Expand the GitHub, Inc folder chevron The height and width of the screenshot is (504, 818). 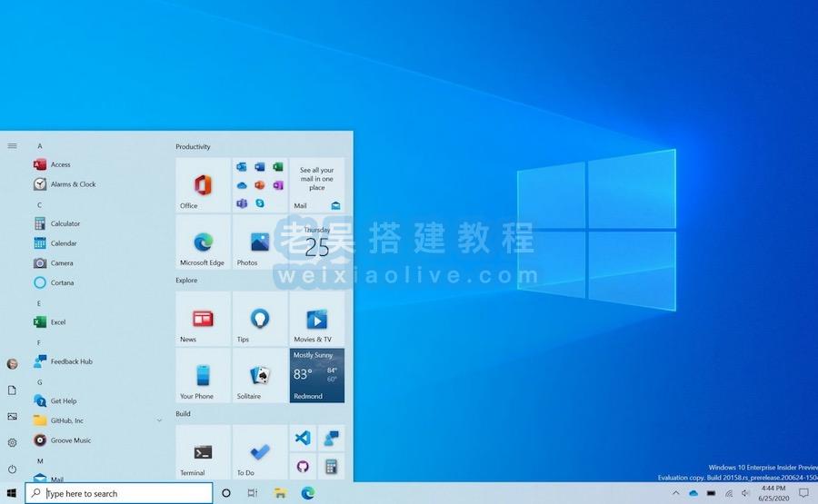[x=159, y=420]
